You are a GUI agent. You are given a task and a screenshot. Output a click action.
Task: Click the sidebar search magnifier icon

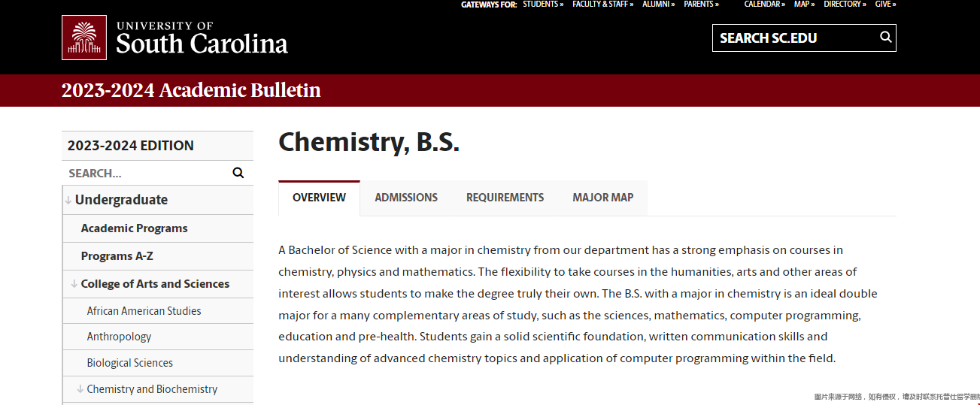[x=238, y=173]
